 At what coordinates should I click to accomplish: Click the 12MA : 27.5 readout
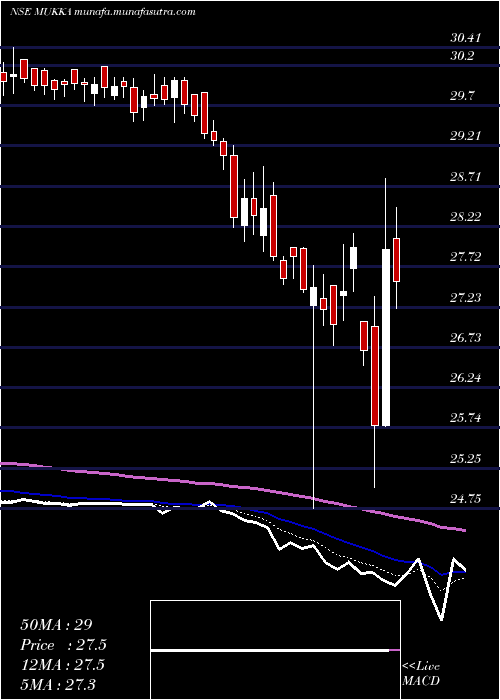coord(62,665)
